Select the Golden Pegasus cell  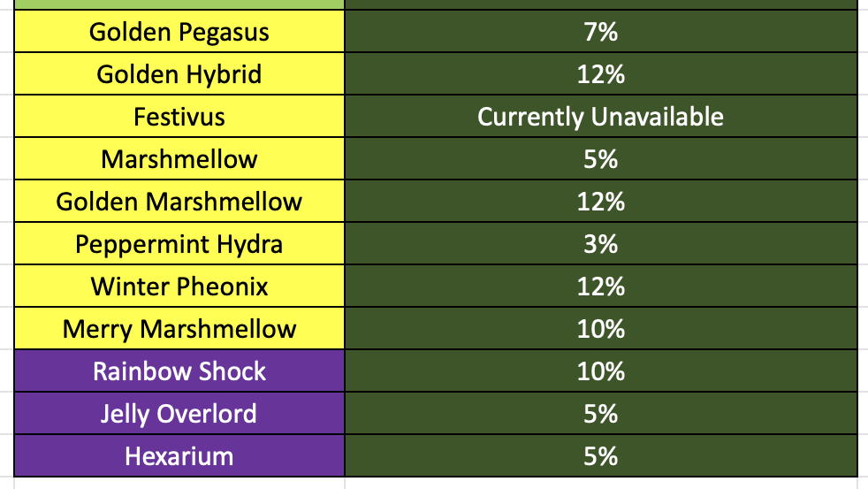tap(179, 32)
